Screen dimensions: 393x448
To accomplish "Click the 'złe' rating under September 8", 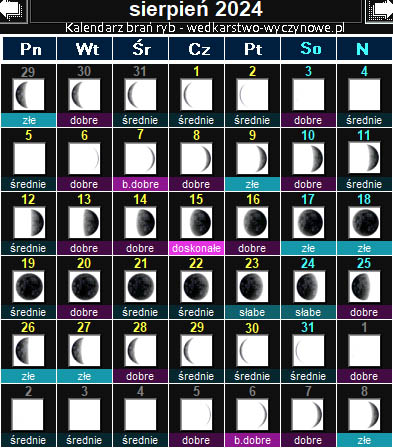I will (x=364, y=440).
